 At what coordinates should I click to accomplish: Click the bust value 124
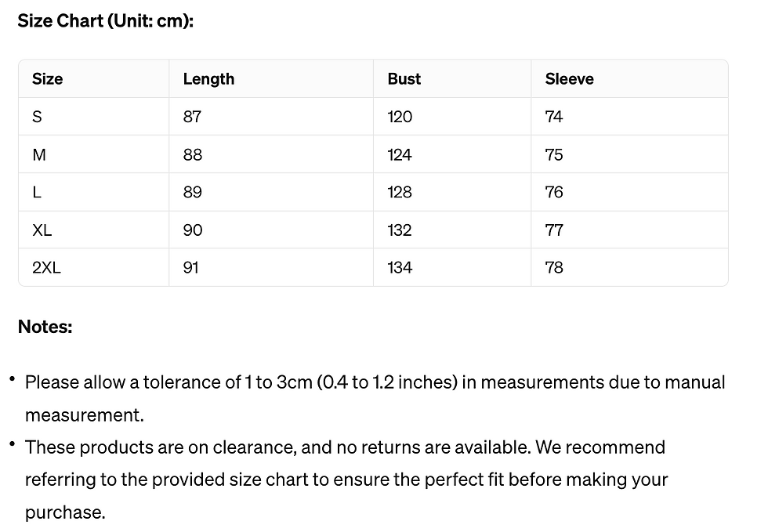(400, 155)
